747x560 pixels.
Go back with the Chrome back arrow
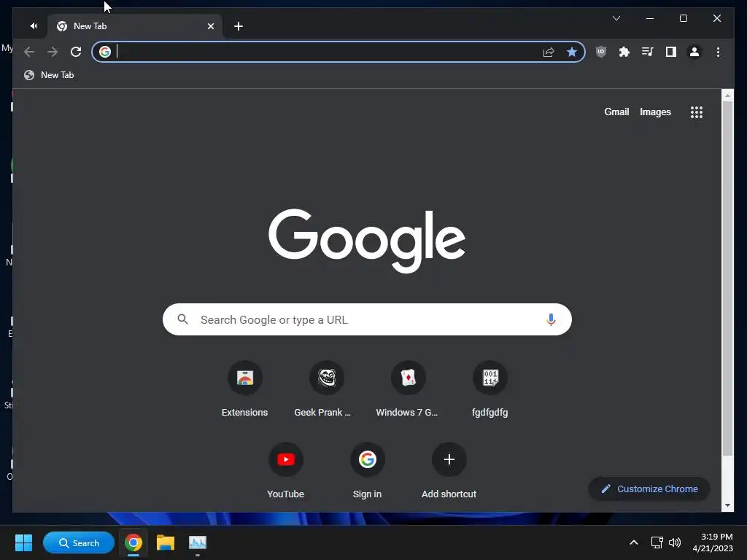[x=29, y=52]
